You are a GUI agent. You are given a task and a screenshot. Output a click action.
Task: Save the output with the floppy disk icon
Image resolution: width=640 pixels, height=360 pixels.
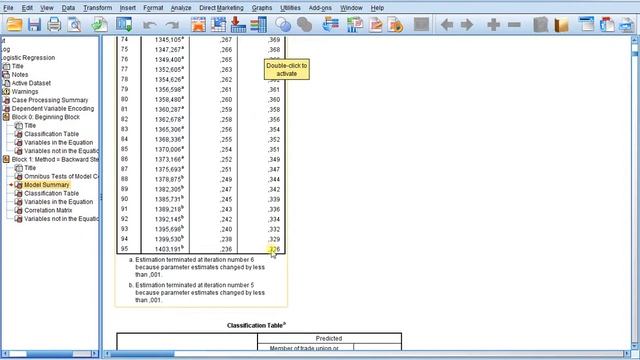[34, 24]
